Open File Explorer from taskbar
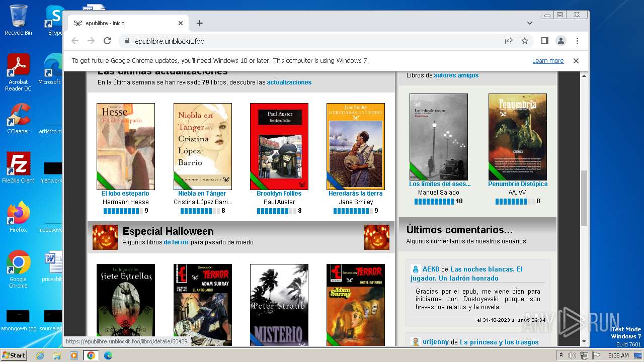This screenshot has width=644, height=362. tap(57, 355)
